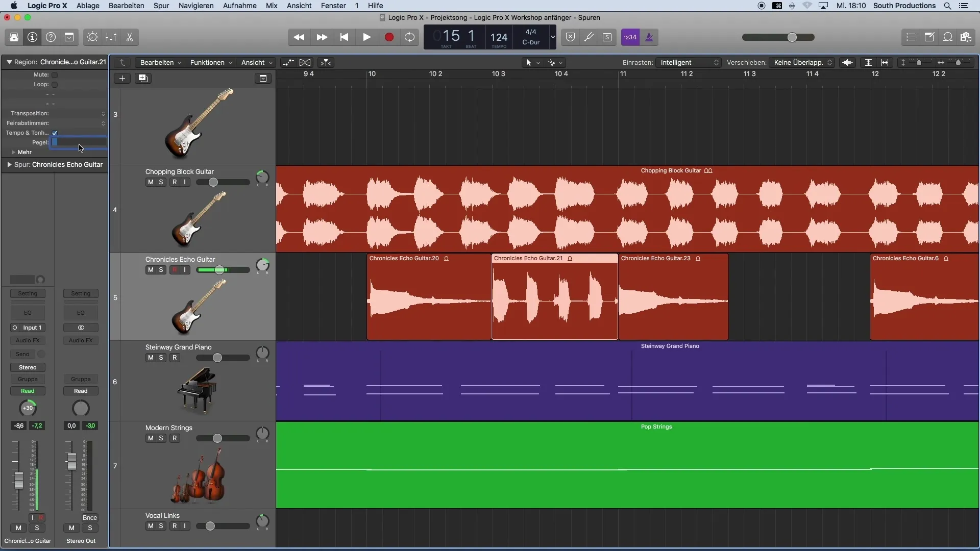Viewport: 980px width, 551px height.
Task: Click the Bnce bounce button
Action: point(90,517)
